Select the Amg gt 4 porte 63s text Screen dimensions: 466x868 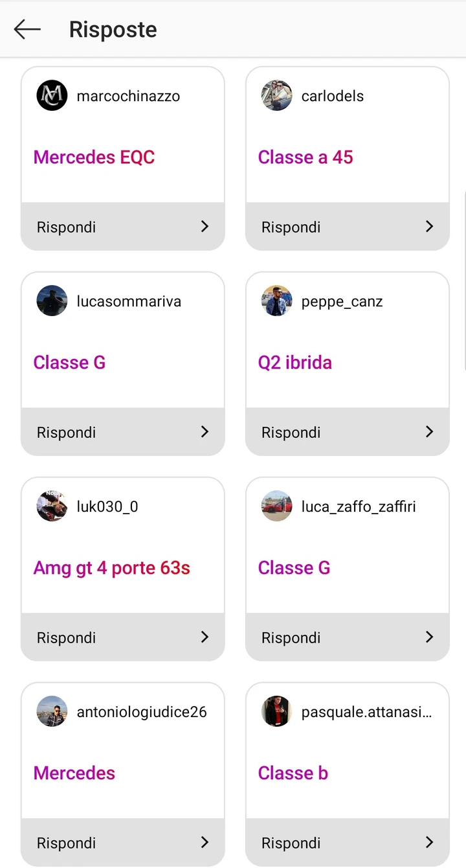click(112, 568)
